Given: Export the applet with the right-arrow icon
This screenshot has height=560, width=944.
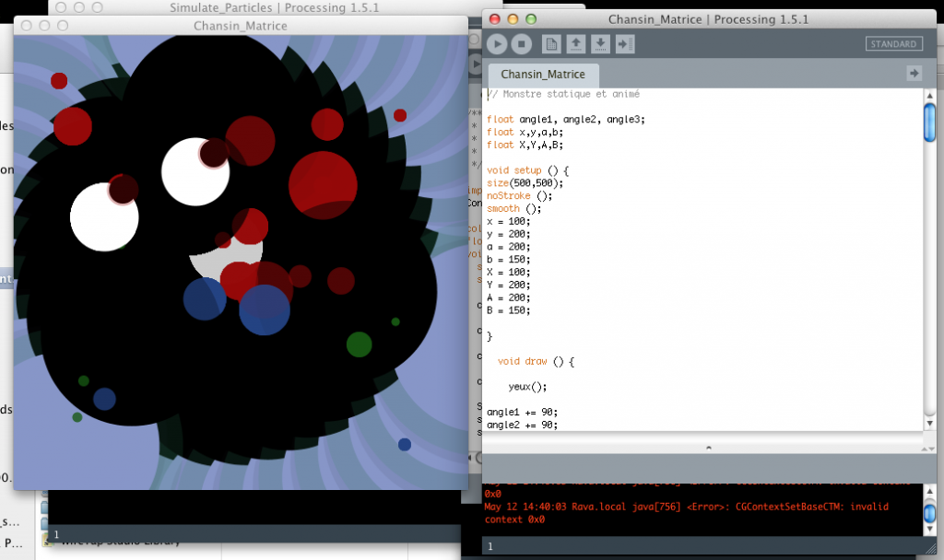Looking at the screenshot, I should tap(625, 44).
